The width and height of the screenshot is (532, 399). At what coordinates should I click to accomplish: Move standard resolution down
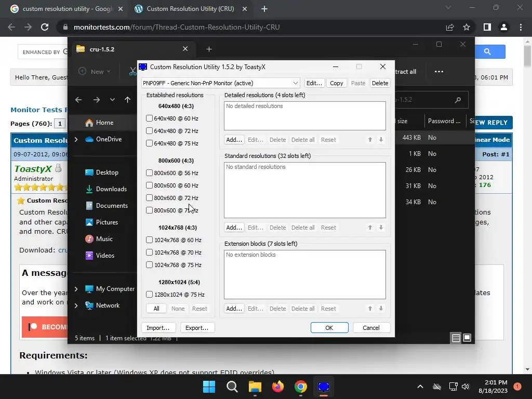[x=381, y=228]
